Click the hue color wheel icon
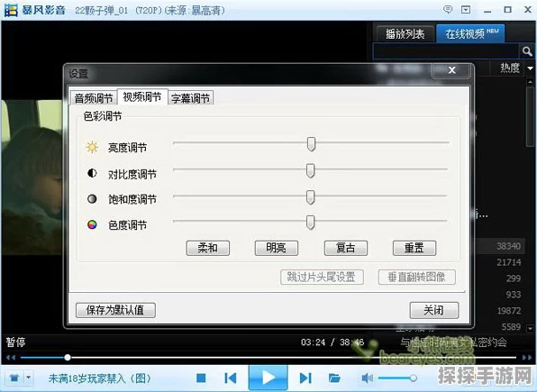Image resolution: width=537 pixels, height=392 pixels. pyautogui.click(x=92, y=224)
